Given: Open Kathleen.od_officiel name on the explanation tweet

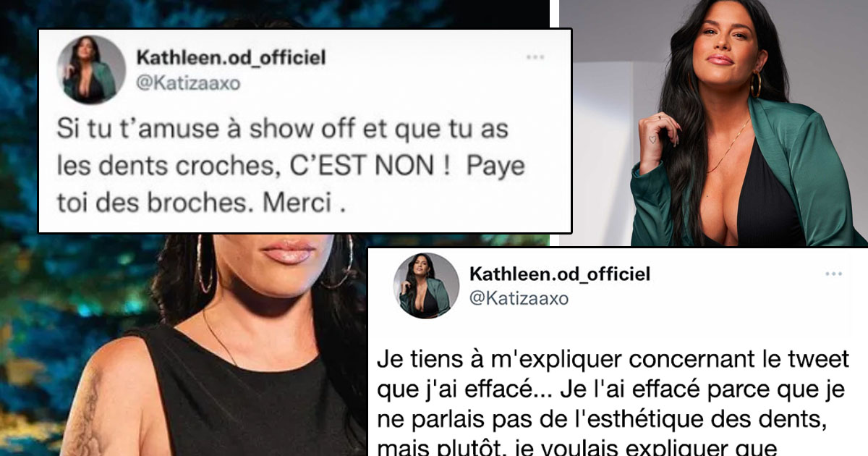Looking at the screenshot, I should point(560,274).
